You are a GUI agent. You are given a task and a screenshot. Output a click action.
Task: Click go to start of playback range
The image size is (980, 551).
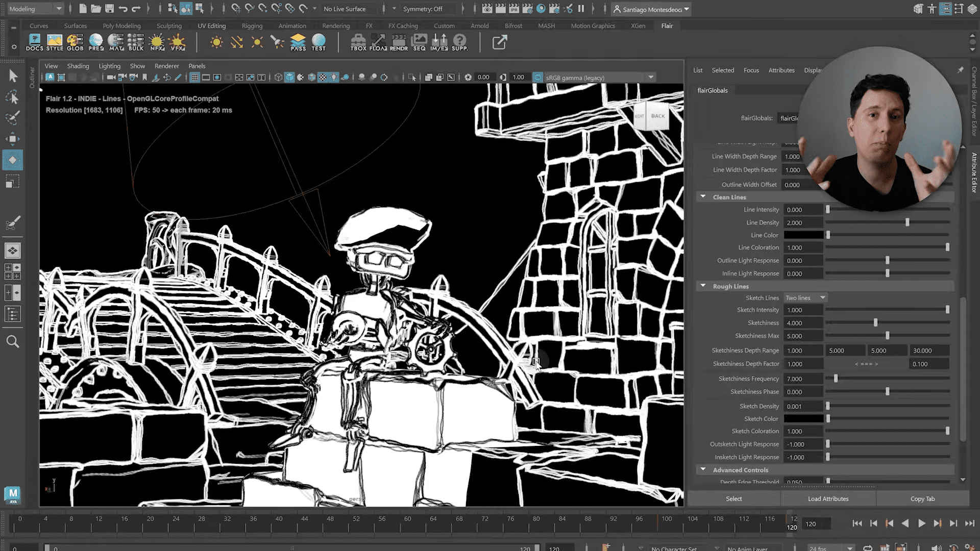pos(857,523)
